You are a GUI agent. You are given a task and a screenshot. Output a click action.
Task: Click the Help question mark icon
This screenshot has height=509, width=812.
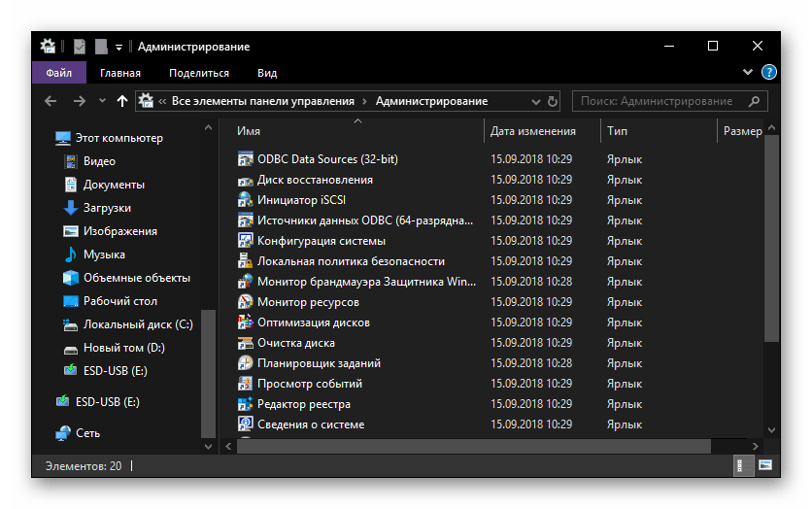[x=768, y=73]
